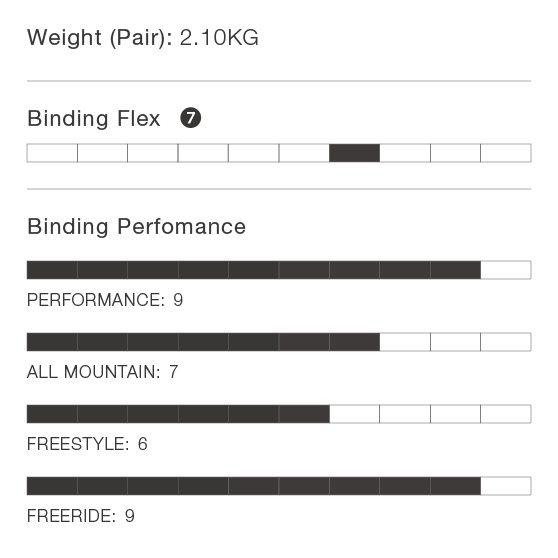The height and width of the screenshot is (558, 558).
Task: Click the FREESTYLE: 6 label
Action: coord(87,444)
